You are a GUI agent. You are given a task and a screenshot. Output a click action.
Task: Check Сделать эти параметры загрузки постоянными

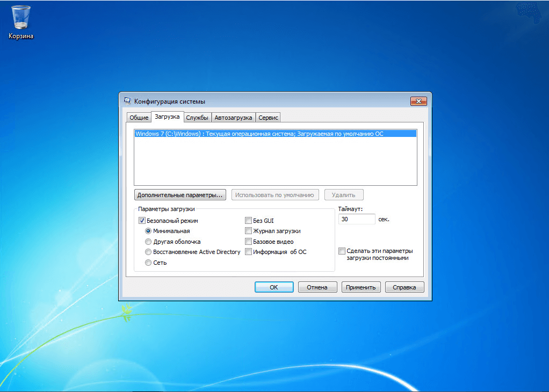tap(342, 251)
